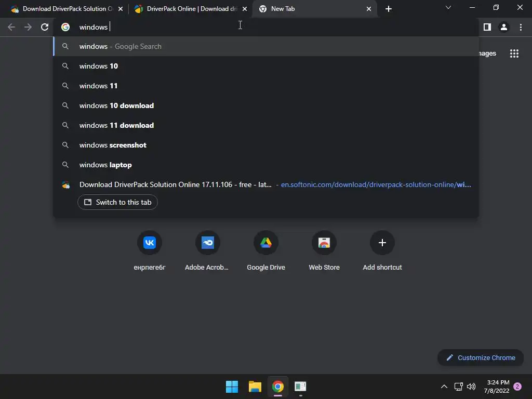This screenshot has height=399, width=532.
Task: Open the Chrome profile avatar icon
Action: [x=504, y=27]
